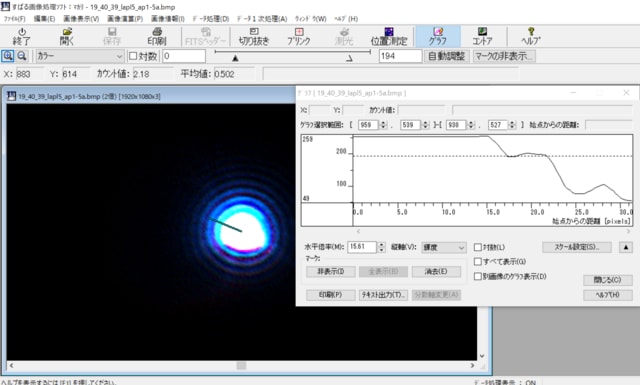Click the ヘルプ help toolbar icon

[531, 36]
